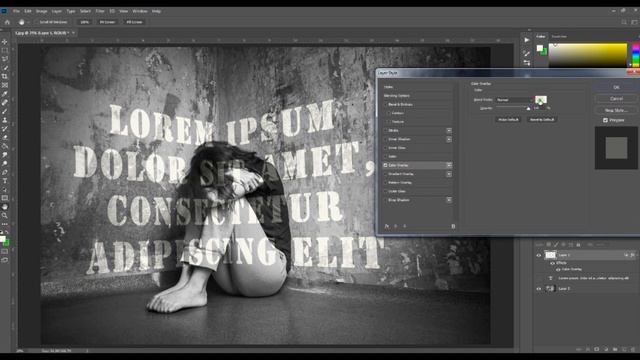
Task: Select the Move tool
Action: (x=5, y=42)
